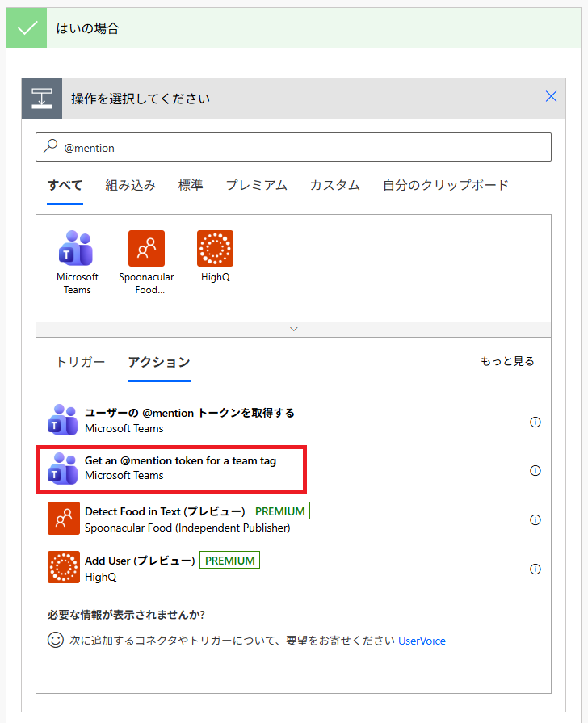Click the Microsoft Teams connector icon

(77, 248)
